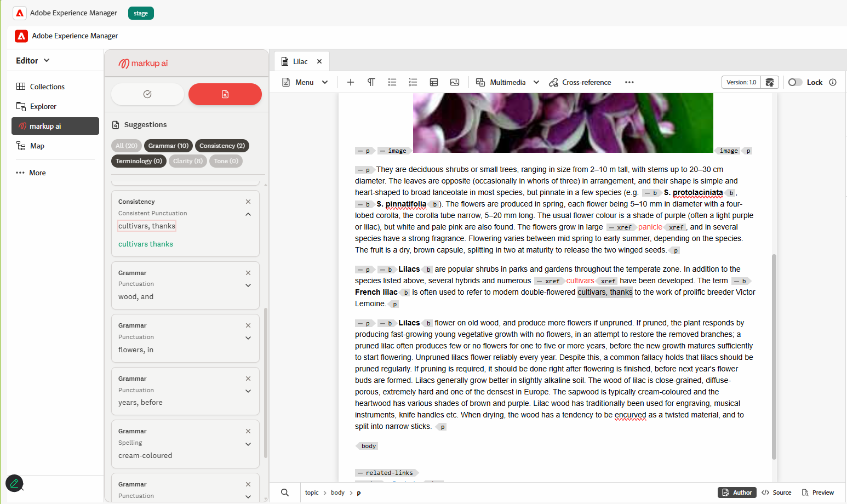This screenshot has height=504, width=847.
Task: Click the Version 1.0 label
Action: (x=741, y=82)
